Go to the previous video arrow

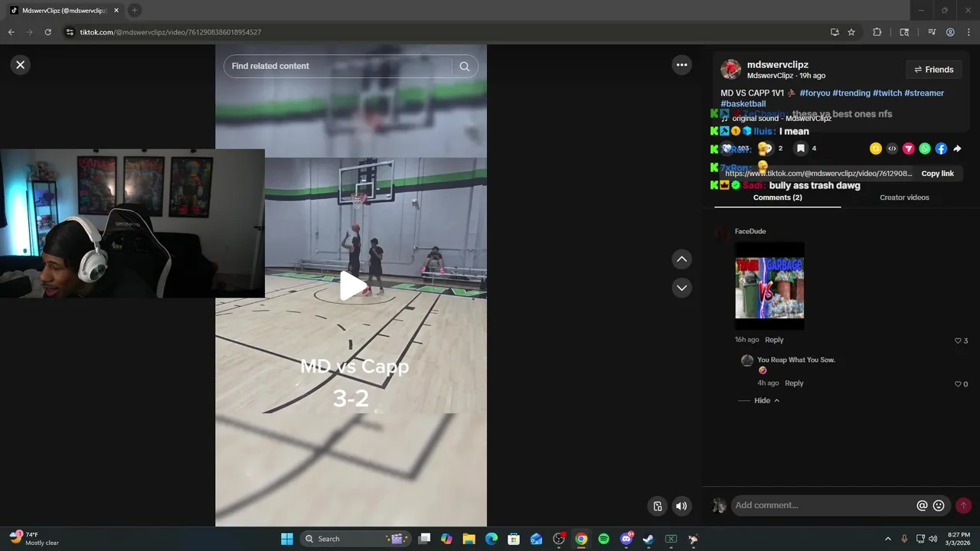click(x=681, y=259)
